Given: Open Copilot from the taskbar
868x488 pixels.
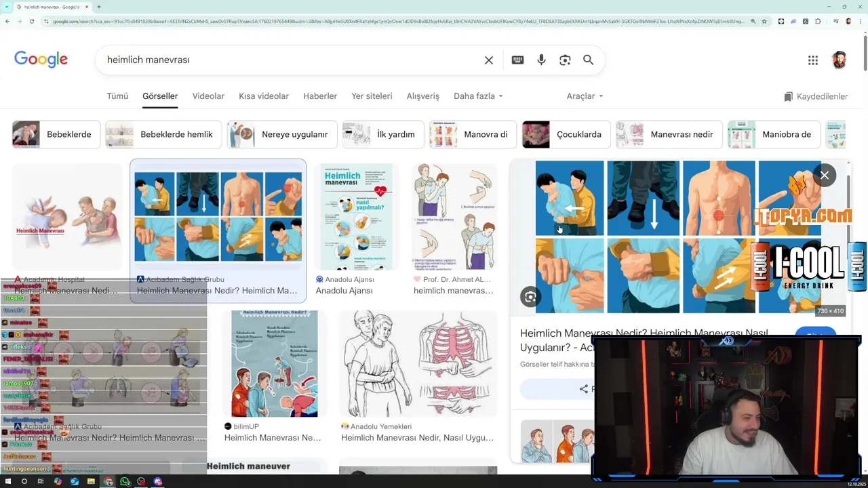Looking at the screenshot, I should pyautogui.click(x=58, y=481).
